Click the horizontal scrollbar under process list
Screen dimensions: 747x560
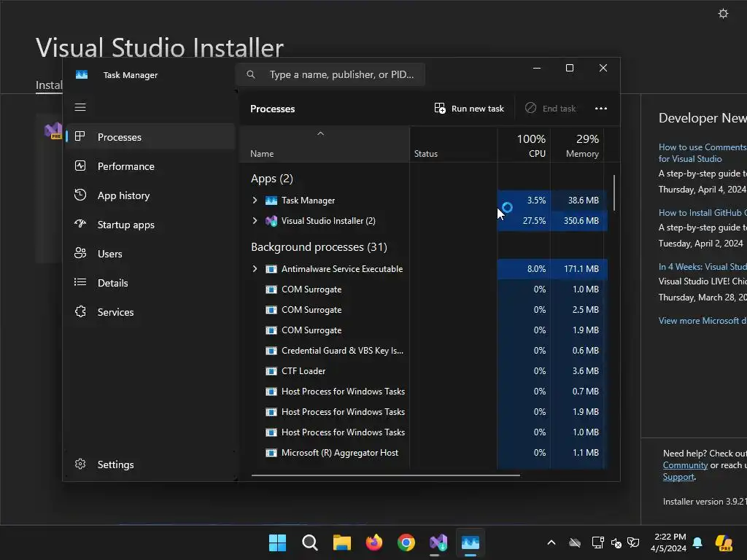click(x=385, y=475)
